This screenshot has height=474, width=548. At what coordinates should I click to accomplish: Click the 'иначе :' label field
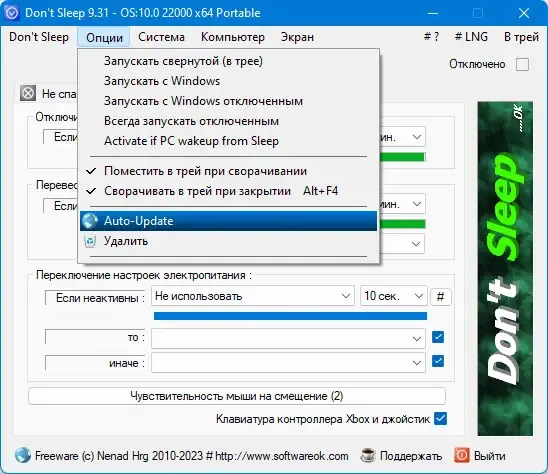[x=95, y=363]
